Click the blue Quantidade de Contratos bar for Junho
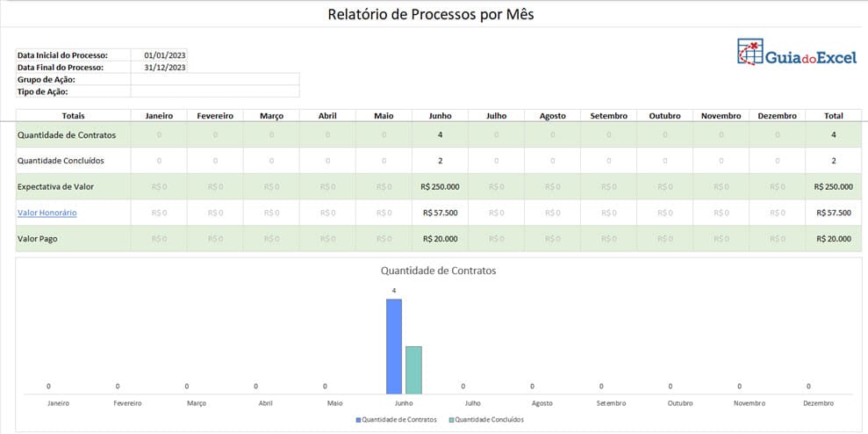The image size is (868, 434). coord(394,347)
